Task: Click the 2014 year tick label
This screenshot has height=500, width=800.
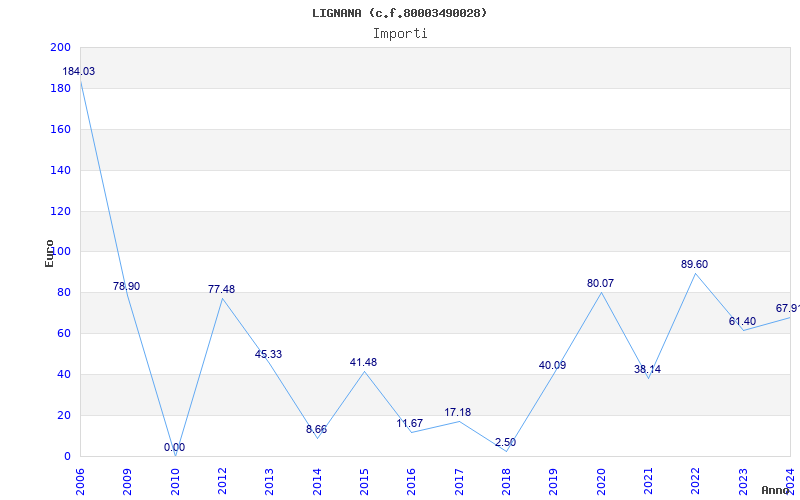Action: 317,482
